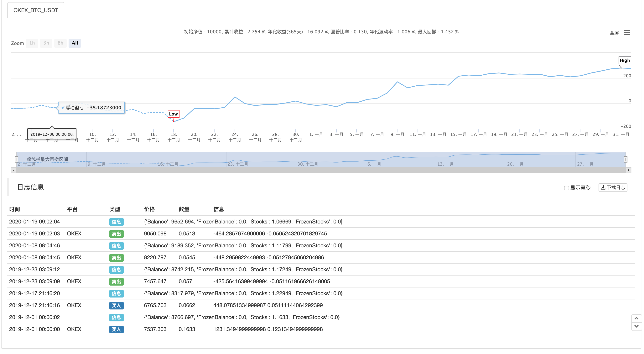Click the navigator left range handle
This screenshot has width=644, height=354.
pos(16,159)
